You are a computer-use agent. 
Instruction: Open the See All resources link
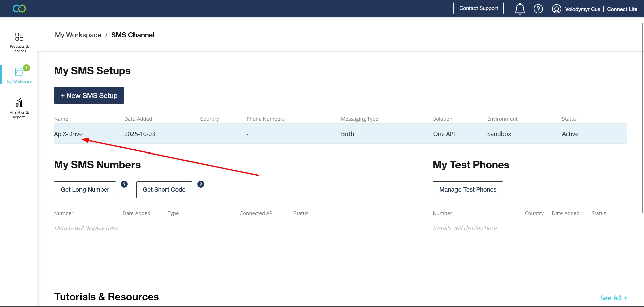click(x=613, y=298)
